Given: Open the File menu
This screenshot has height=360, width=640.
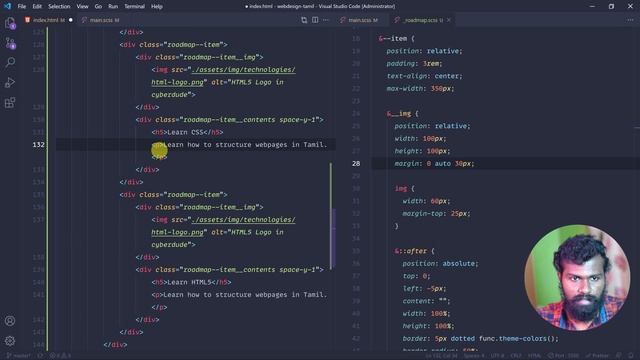Looking at the screenshot, I should (22, 7).
